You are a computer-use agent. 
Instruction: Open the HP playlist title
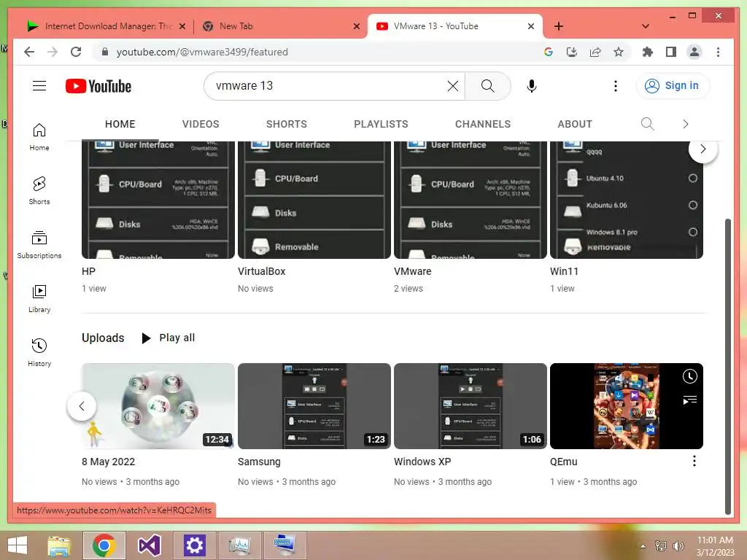88,271
